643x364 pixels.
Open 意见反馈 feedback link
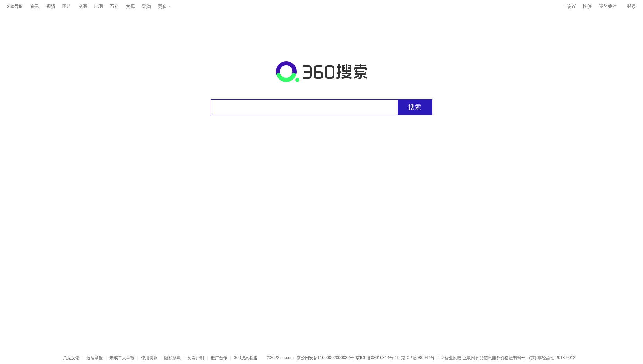[71, 358]
